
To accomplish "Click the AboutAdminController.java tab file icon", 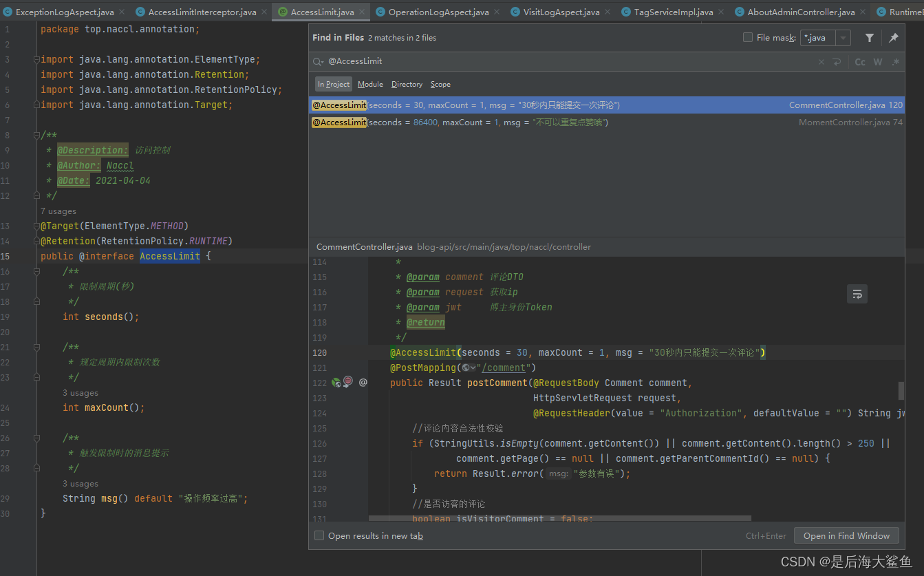I will [740, 12].
